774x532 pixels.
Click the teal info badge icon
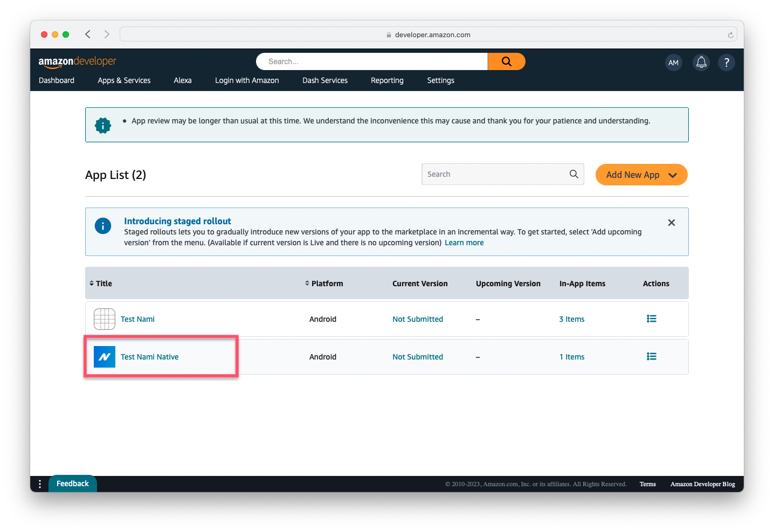(x=103, y=126)
